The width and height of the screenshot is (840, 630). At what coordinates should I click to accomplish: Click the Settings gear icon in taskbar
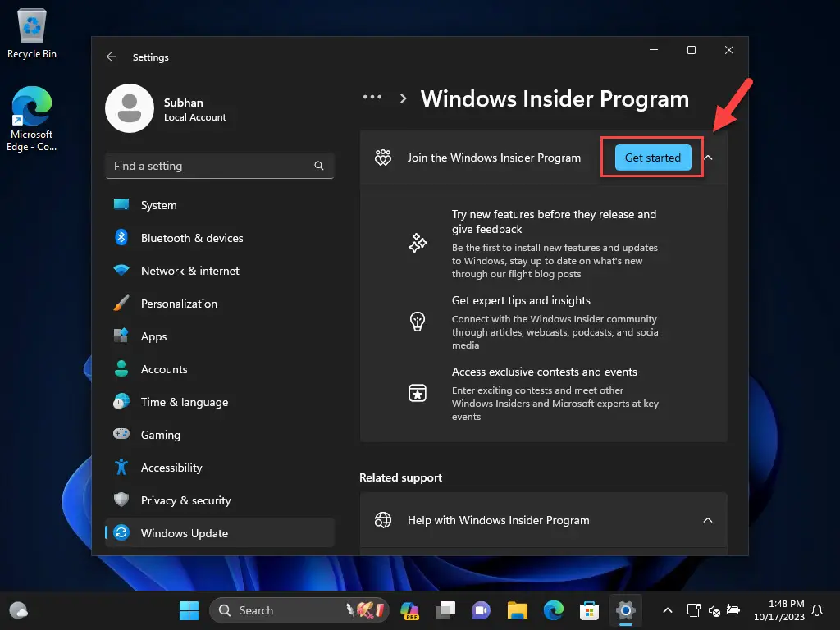pos(625,610)
